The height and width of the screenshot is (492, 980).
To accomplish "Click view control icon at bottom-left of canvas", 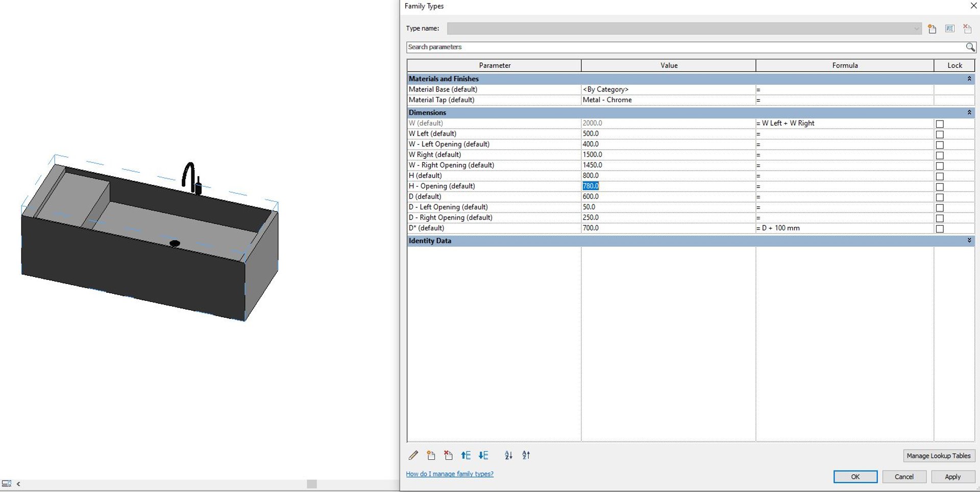I will tap(7, 483).
